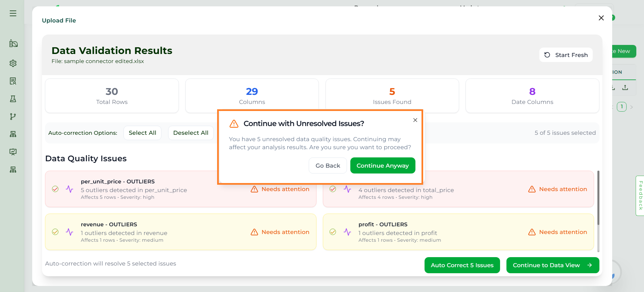The width and height of the screenshot is (644, 292).
Task: Toggle the per_unit_price outliers issue checkbox
Action: coord(55,189)
